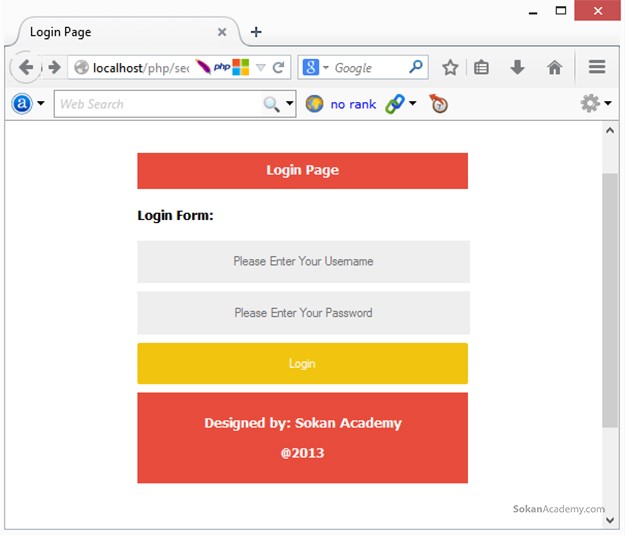The image size is (625, 535).
Task: Close the browser window
Action: pos(597,11)
